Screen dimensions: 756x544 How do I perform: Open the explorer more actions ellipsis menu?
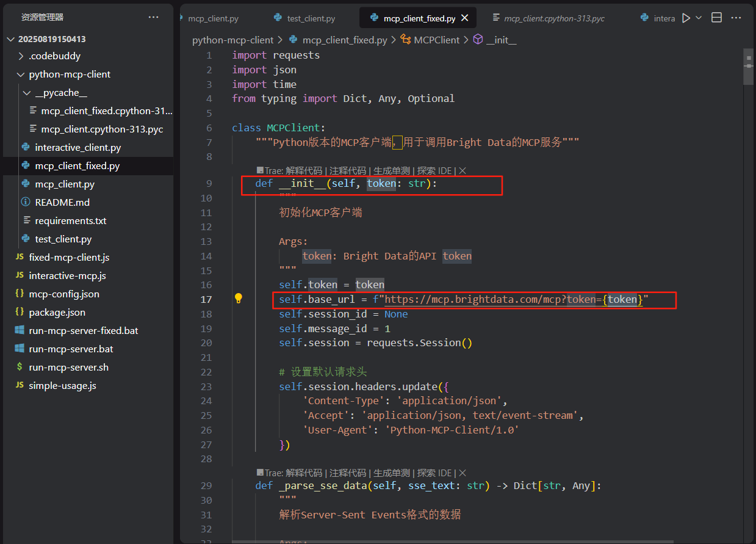(x=153, y=17)
